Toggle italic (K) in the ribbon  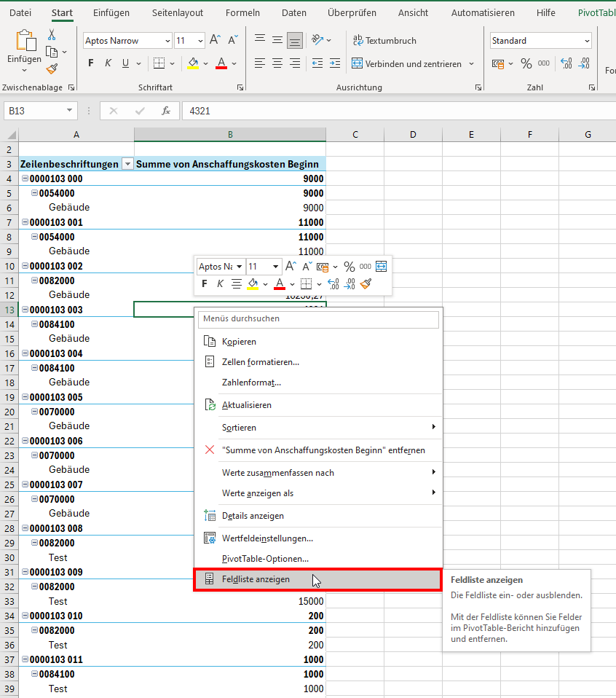(108, 63)
